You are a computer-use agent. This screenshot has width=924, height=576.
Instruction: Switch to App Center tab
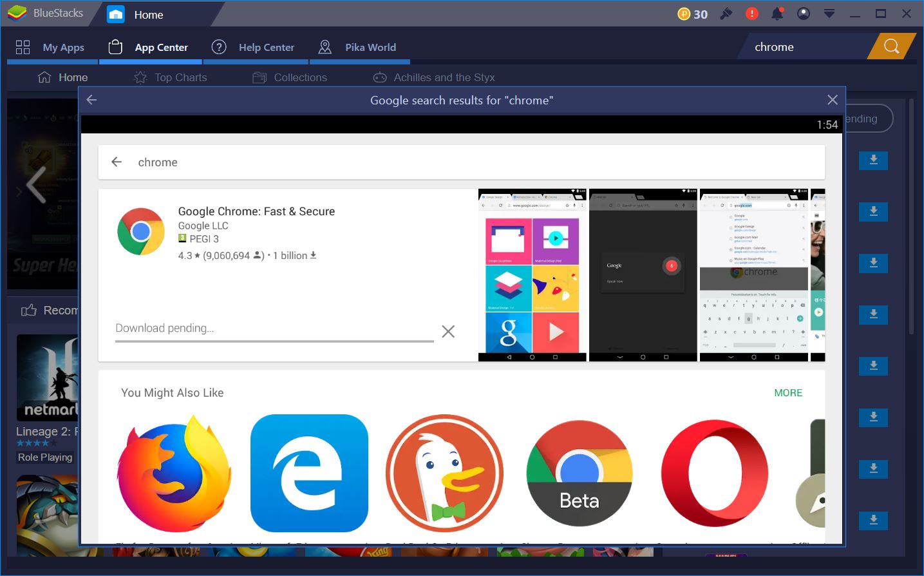click(150, 47)
